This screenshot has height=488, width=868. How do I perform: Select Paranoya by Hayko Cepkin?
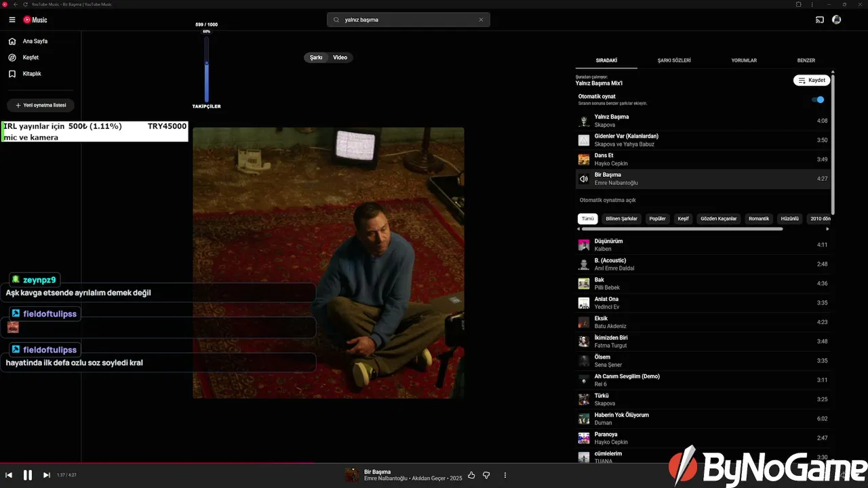[x=703, y=438]
